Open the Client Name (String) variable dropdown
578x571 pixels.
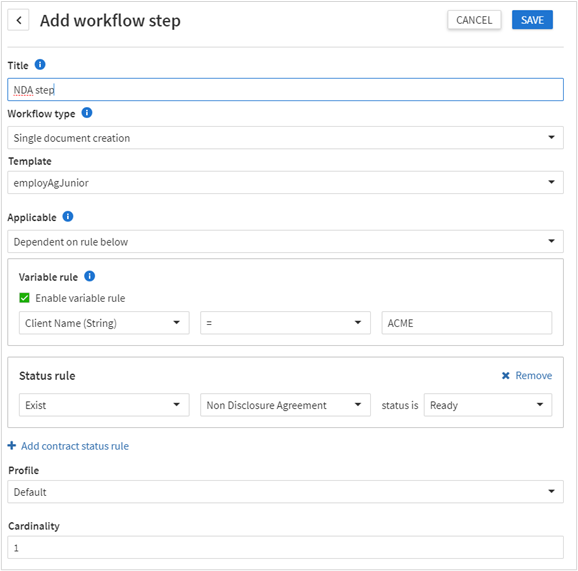point(104,323)
